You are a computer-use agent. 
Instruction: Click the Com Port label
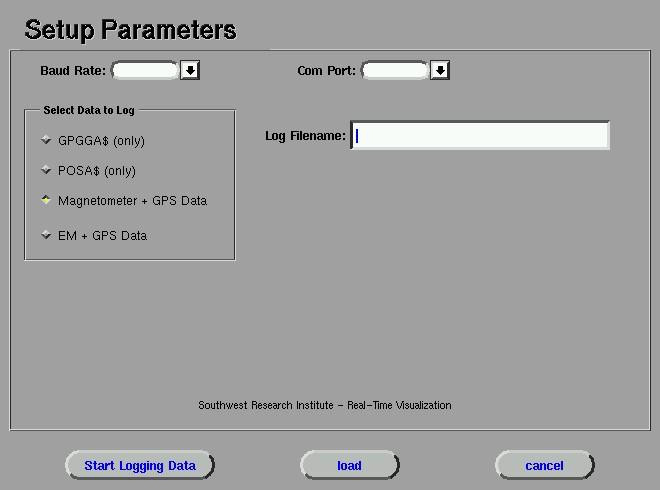pos(326,71)
